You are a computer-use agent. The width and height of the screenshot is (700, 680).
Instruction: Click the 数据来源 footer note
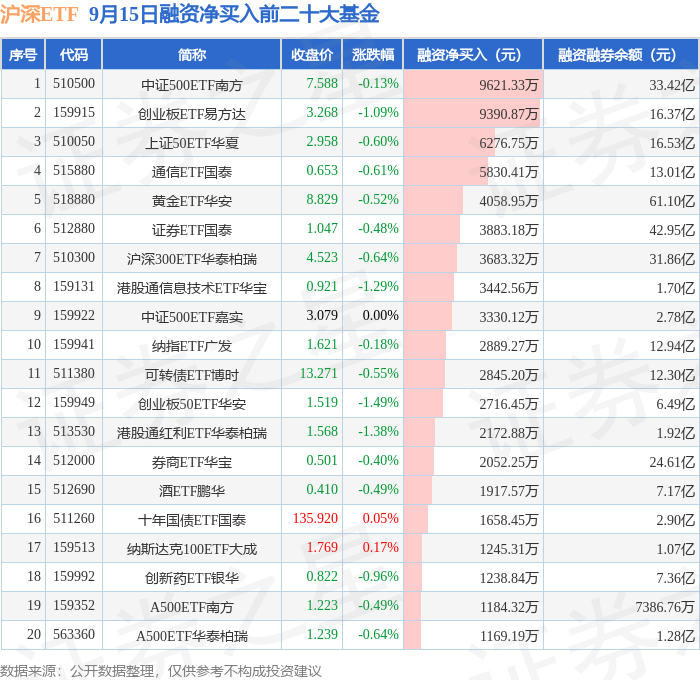[x=161, y=671]
